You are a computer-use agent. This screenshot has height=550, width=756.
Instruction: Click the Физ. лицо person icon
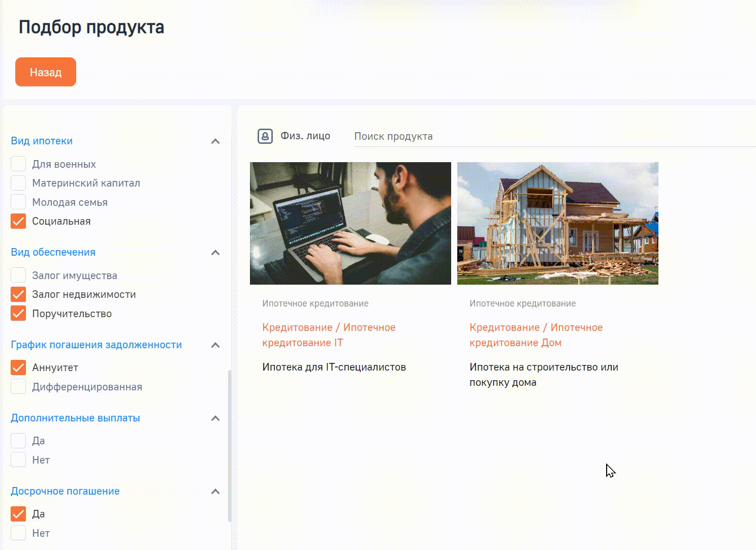265,136
